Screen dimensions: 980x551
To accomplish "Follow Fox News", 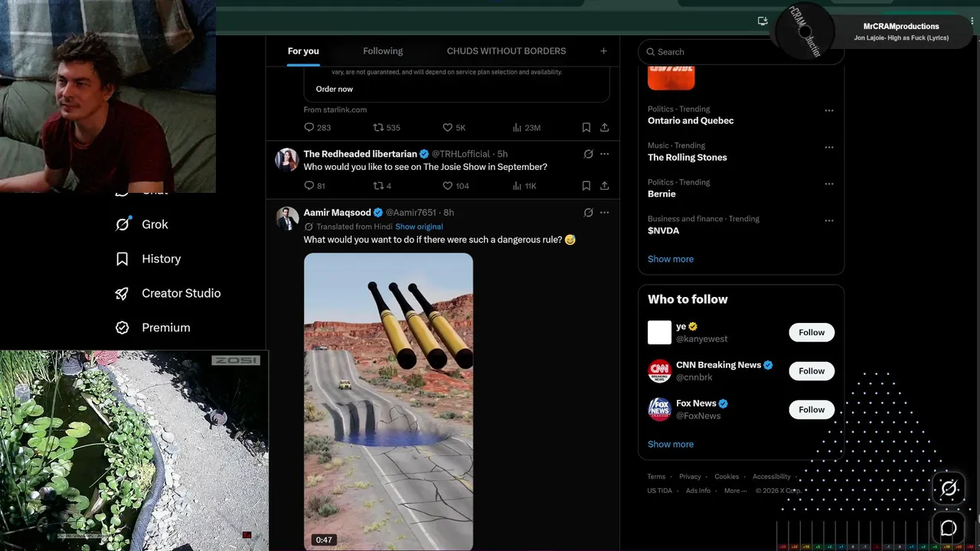I will tap(812, 409).
